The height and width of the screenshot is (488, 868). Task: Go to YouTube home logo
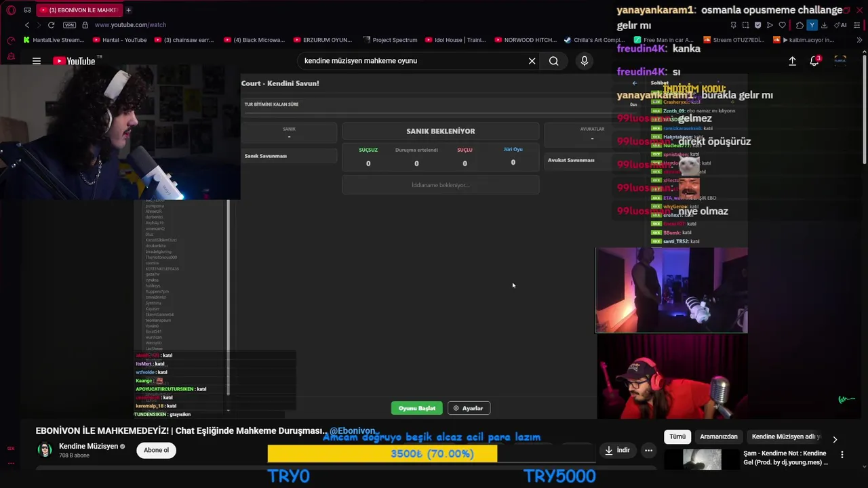[x=74, y=61]
